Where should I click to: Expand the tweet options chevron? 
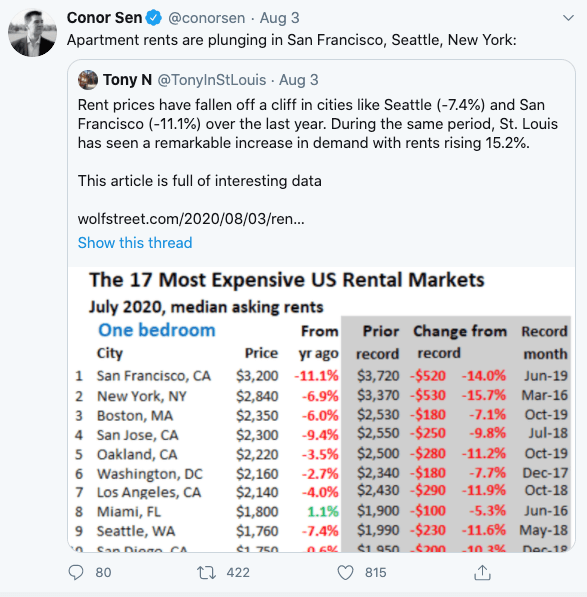568,18
